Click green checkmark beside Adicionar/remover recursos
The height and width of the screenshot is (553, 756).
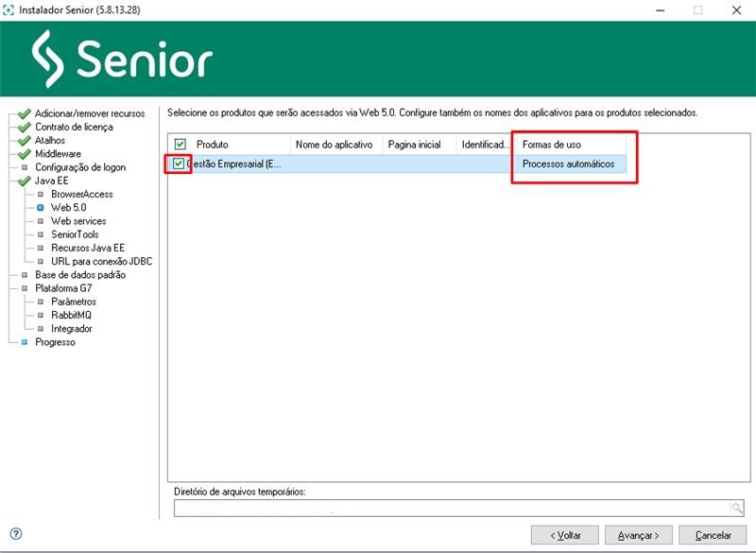tap(25, 113)
